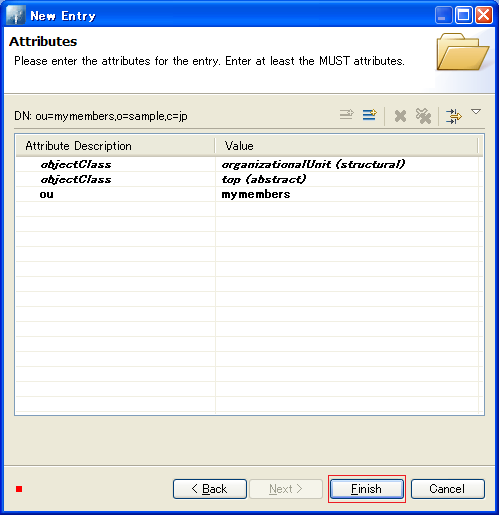Click the arrows quick filter toolbar icon
This screenshot has height=515, width=499.
[x=454, y=116]
